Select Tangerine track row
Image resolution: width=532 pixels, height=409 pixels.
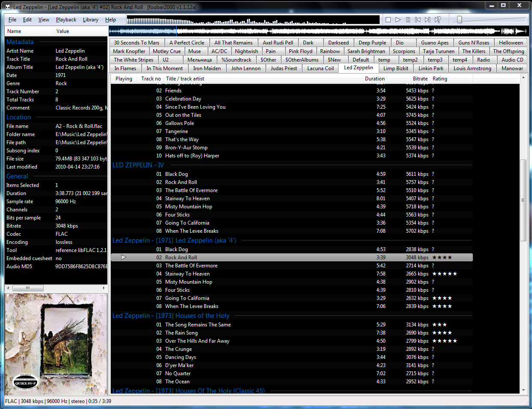[292, 131]
